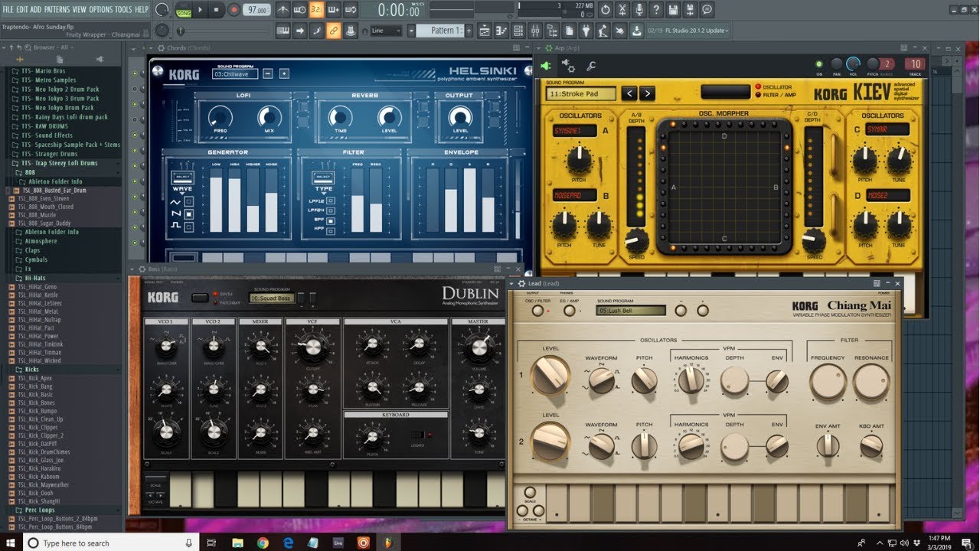Open the EDIT menu
The width and height of the screenshot is (980, 551).
(x=22, y=9)
